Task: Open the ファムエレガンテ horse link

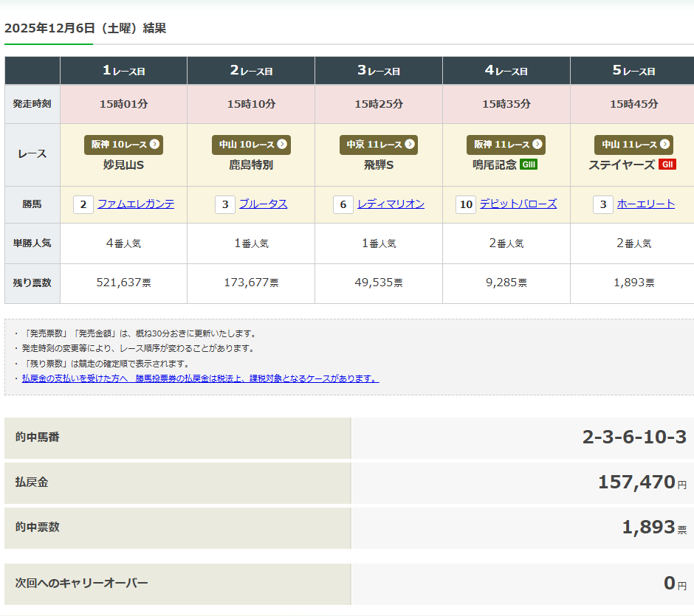Action: click(x=136, y=204)
